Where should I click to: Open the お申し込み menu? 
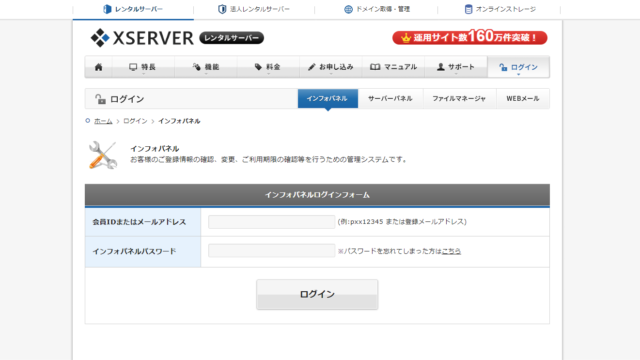[331, 67]
